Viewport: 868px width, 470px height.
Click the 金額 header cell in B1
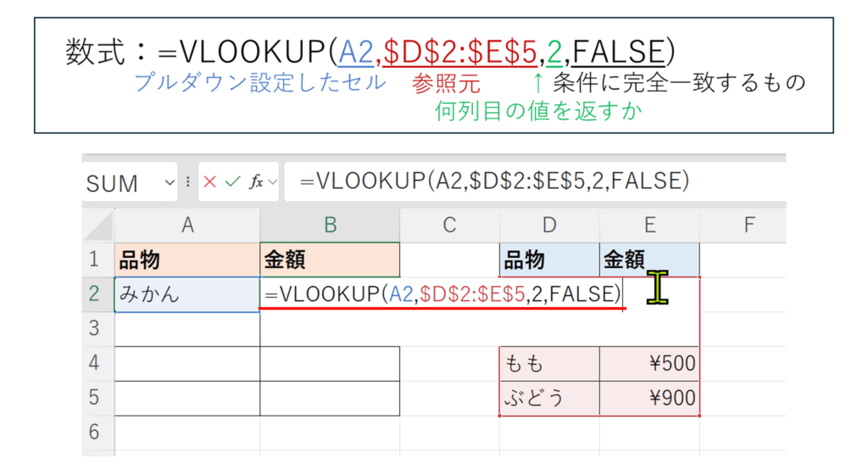[x=330, y=260]
